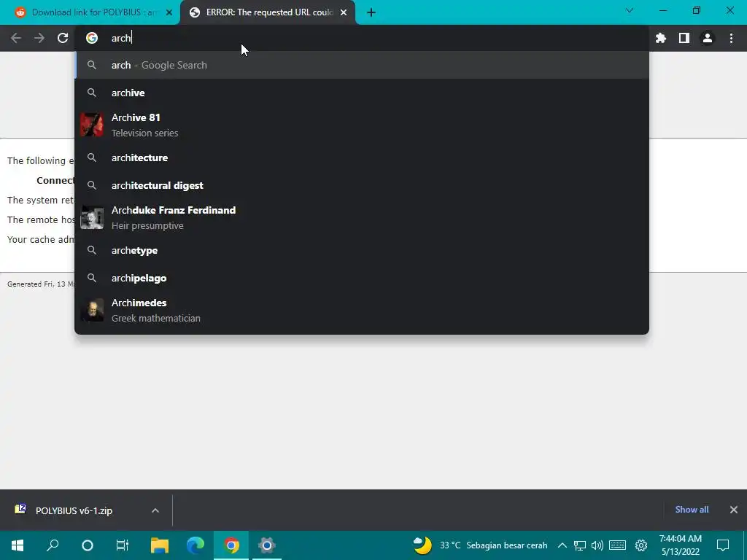Click the Archduke Franz Ferdinand portrait
Screen dimensions: 747x560
[92, 217]
